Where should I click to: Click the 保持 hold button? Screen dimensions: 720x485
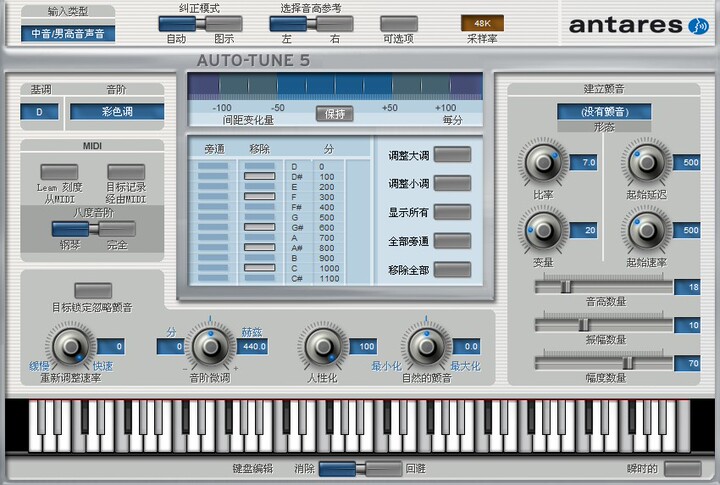coord(335,113)
